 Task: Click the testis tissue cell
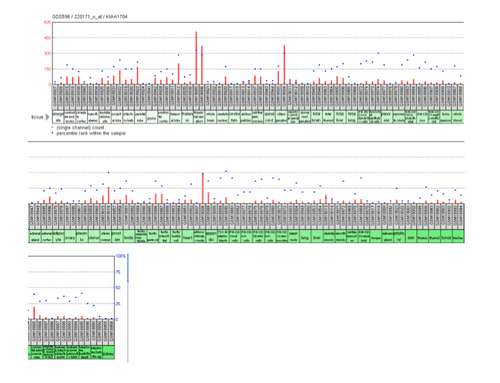click(x=129, y=236)
